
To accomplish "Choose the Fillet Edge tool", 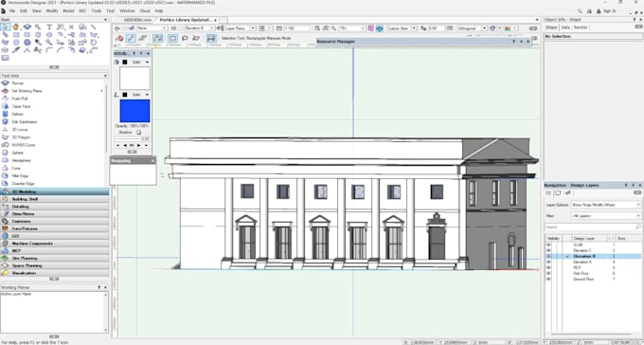I will 20,176.
